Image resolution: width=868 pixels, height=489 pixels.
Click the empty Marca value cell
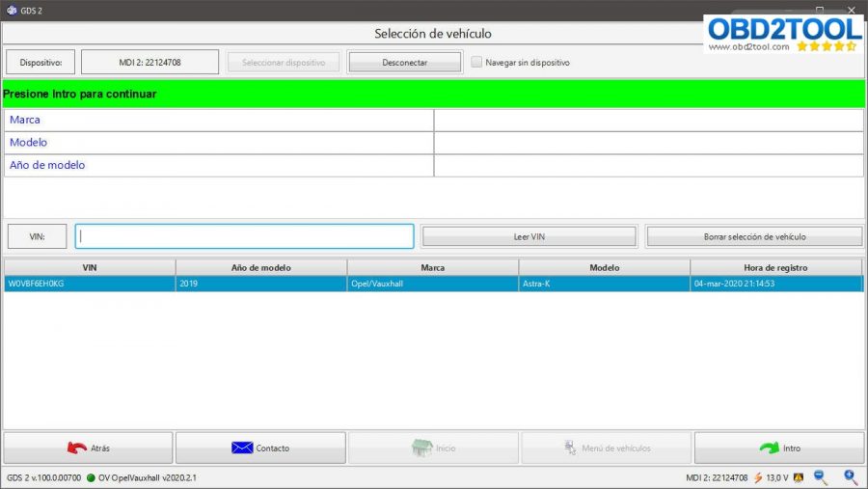click(649, 121)
